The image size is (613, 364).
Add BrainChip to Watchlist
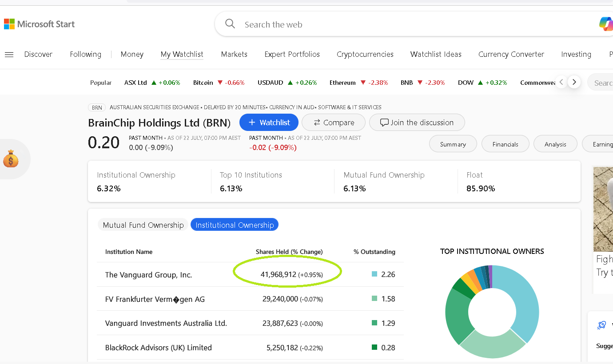269,123
